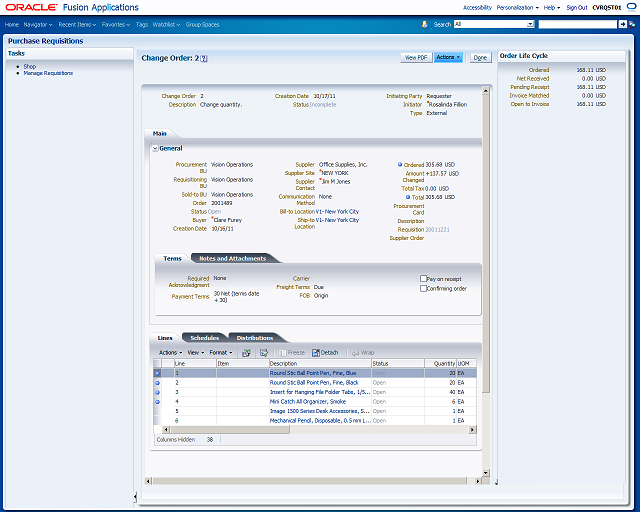640x512 pixels.
Task: Open the Actions dropdown next to View PDF
Action: [448, 57]
